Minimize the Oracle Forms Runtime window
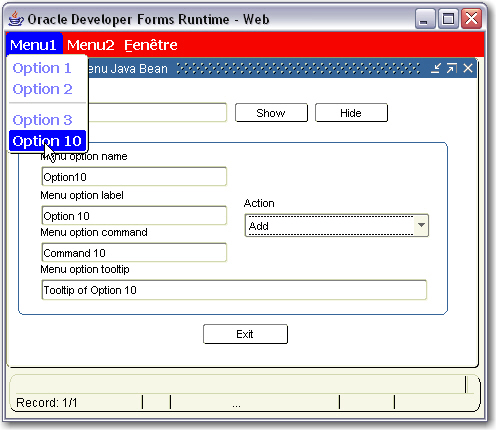Screen dimensions: 496x430 425,19
